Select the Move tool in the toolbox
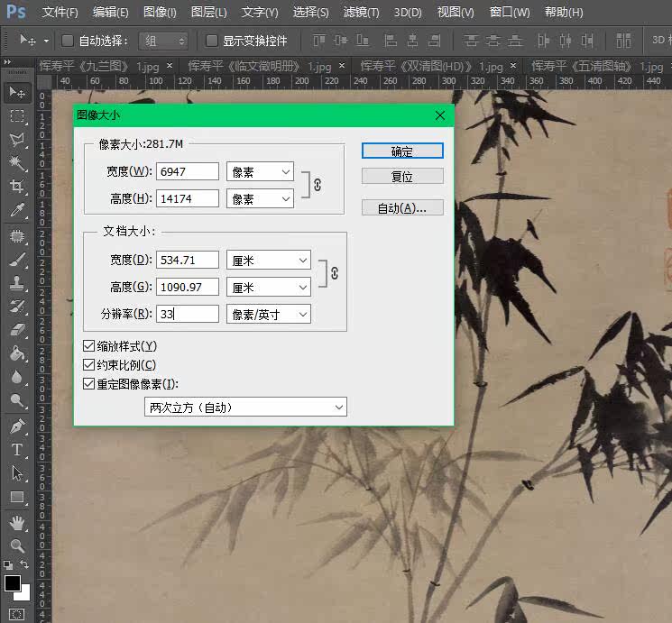Screen dimensions: 672x623 17,92
